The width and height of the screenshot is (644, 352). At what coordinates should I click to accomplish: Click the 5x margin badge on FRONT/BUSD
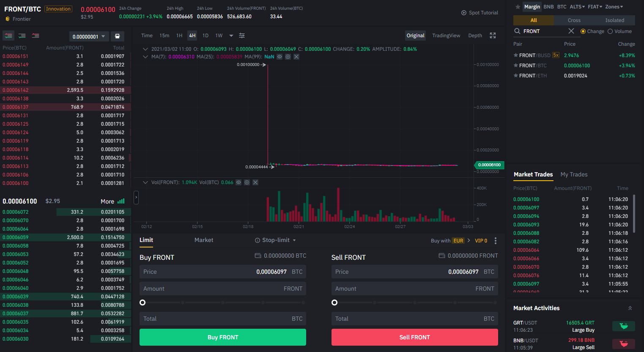556,55
